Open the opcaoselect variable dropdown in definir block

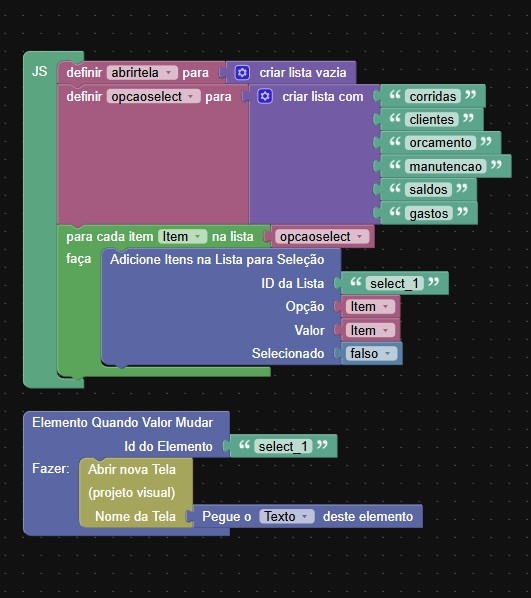153,96
